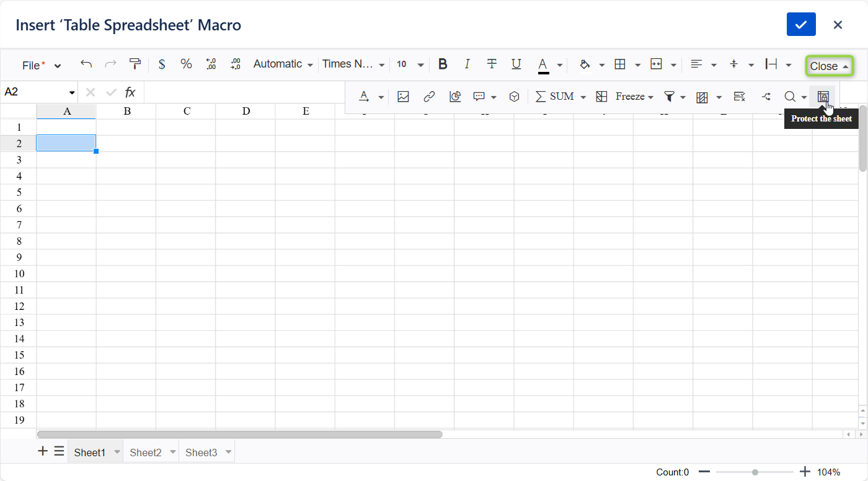Switch to the Sheet3 tab
This screenshot has height=481, width=868.
tap(201, 452)
